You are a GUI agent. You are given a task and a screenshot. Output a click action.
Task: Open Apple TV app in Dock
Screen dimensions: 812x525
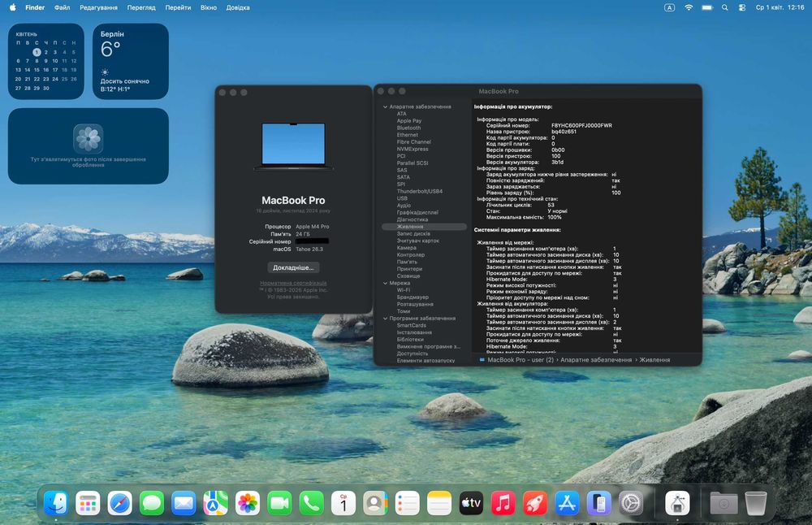pyautogui.click(x=471, y=503)
